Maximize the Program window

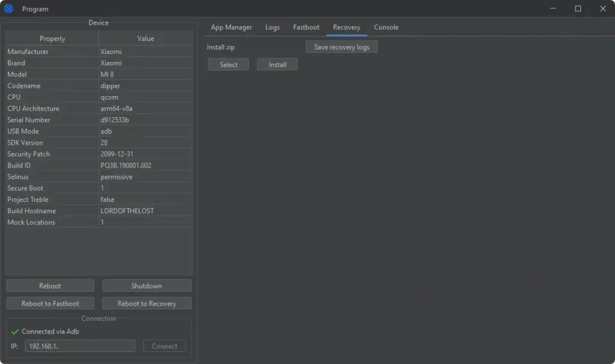[x=578, y=9]
